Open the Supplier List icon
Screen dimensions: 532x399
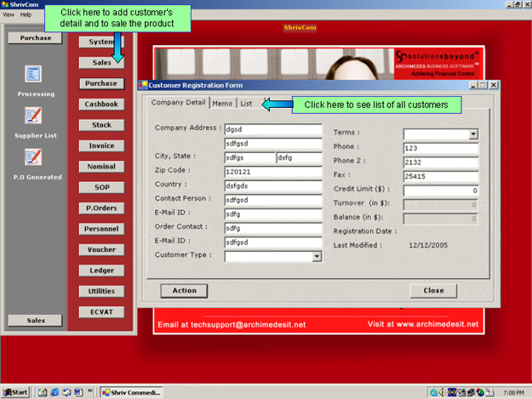coord(33,116)
